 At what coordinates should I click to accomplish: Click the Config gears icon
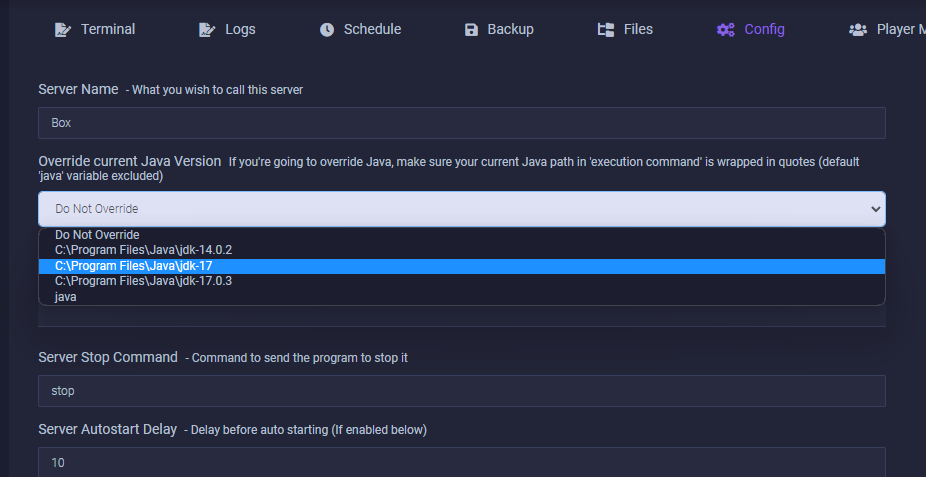coord(726,30)
